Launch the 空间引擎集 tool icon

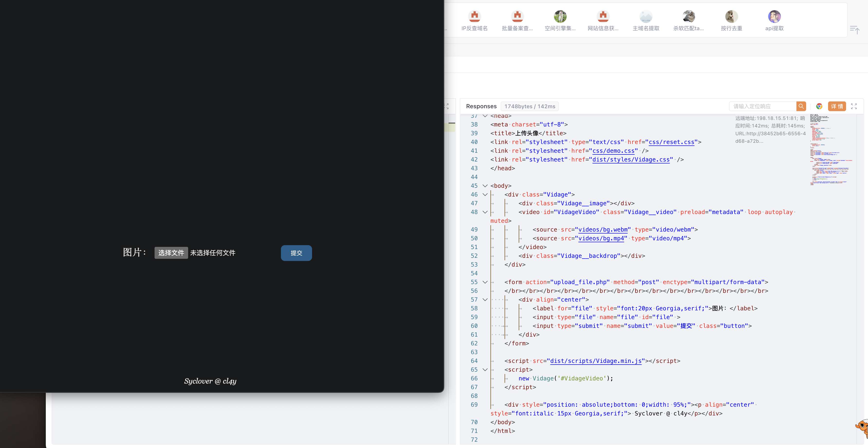pyautogui.click(x=560, y=17)
